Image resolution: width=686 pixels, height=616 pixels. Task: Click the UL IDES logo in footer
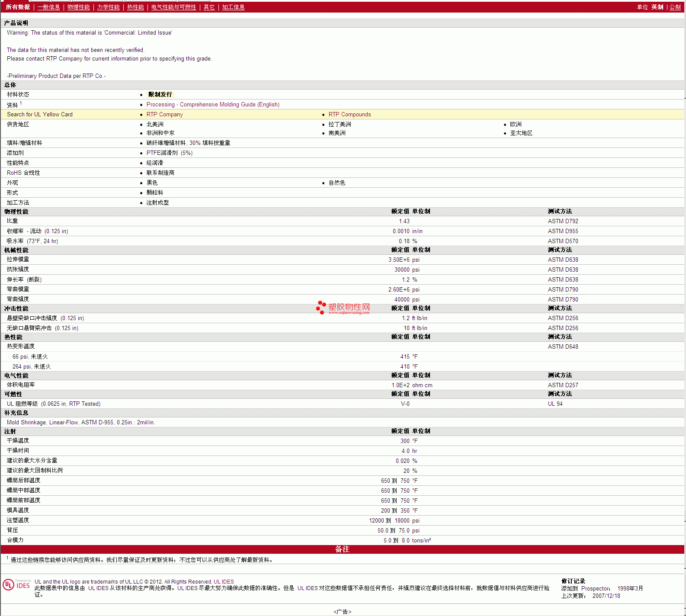coord(16,585)
